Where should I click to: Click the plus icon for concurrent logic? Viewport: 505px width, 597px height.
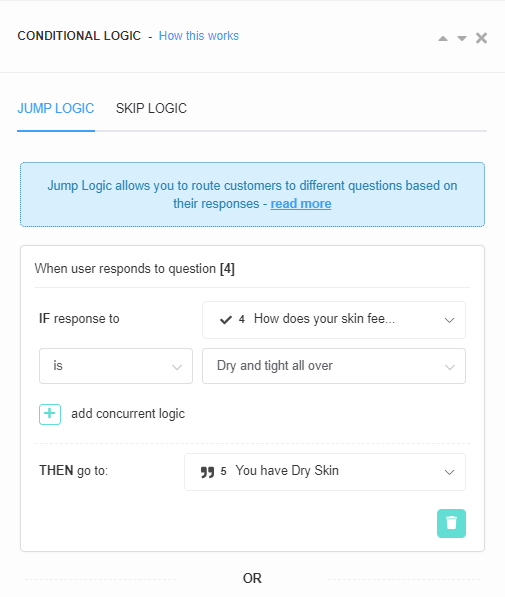(50, 414)
